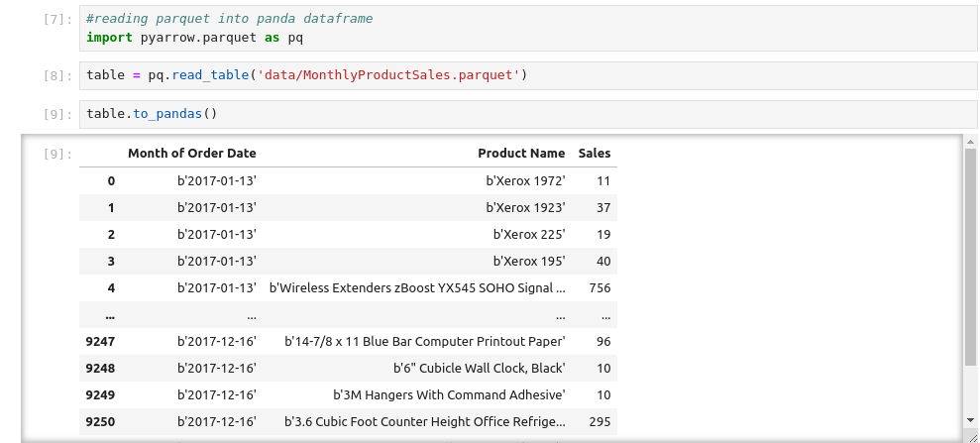This screenshot has width=980, height=443.
Task: Click row index 9247 in the table
Action: [101, 342]
